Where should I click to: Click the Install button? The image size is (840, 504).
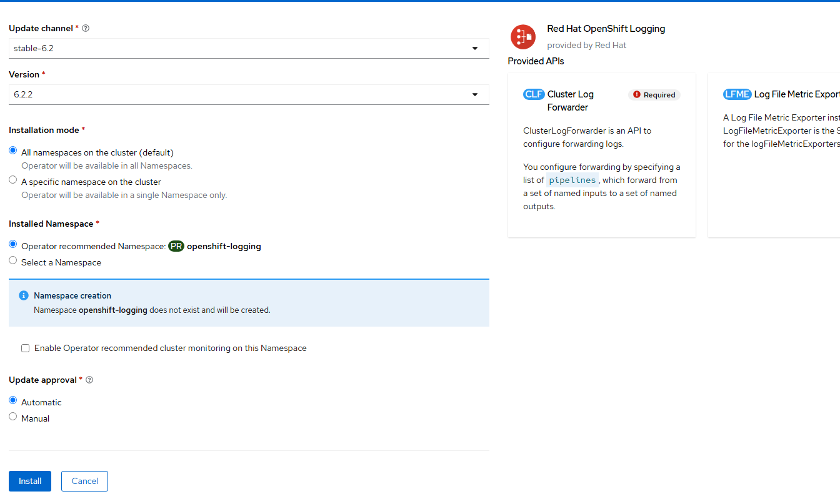[x=30, y=481]
